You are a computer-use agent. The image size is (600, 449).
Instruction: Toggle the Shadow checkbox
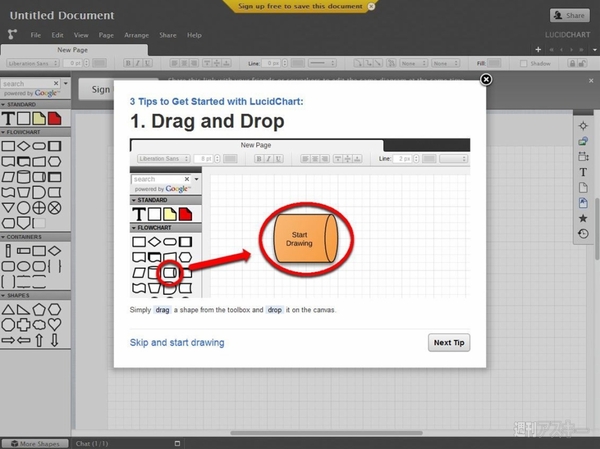(523, 64)
